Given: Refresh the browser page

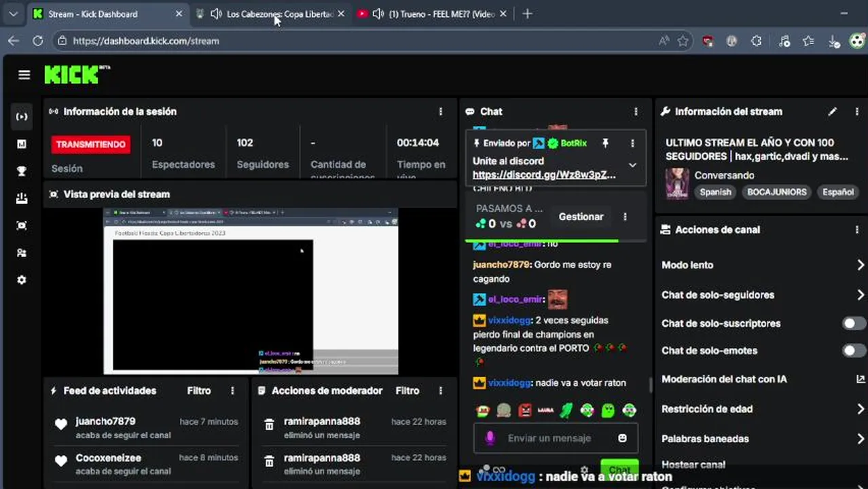Looking at the screenshot, I should 38,41.
